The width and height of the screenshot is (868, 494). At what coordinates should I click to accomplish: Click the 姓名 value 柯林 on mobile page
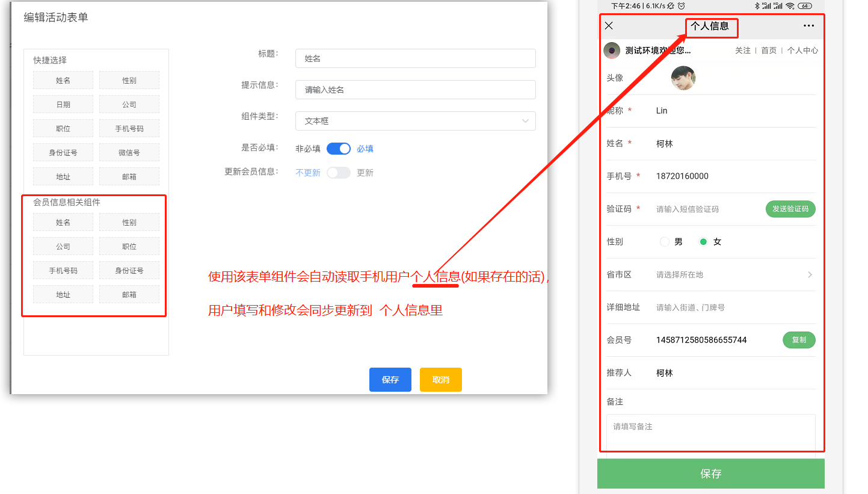point(665,144)
